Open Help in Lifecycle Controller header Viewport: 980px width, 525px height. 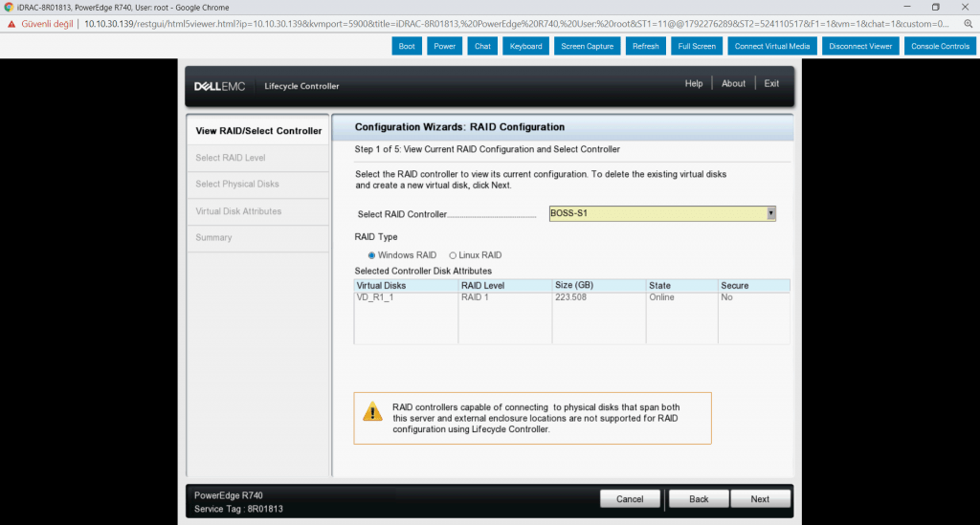coord(693,84)
